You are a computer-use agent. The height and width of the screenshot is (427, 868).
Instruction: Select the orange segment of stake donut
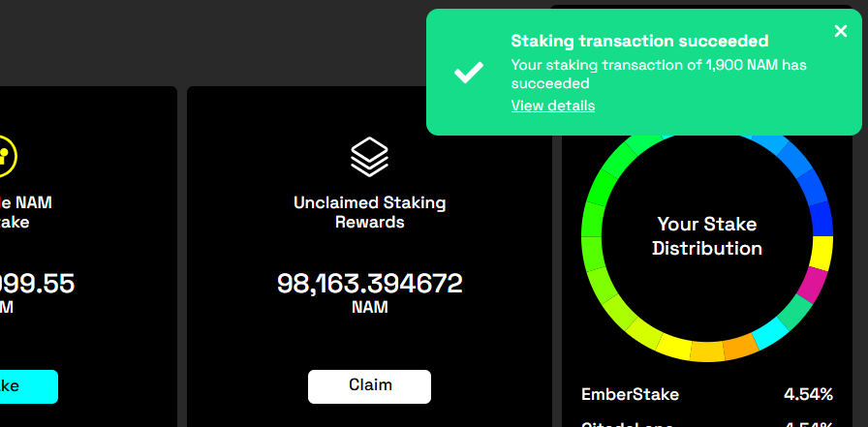(741, 347)
